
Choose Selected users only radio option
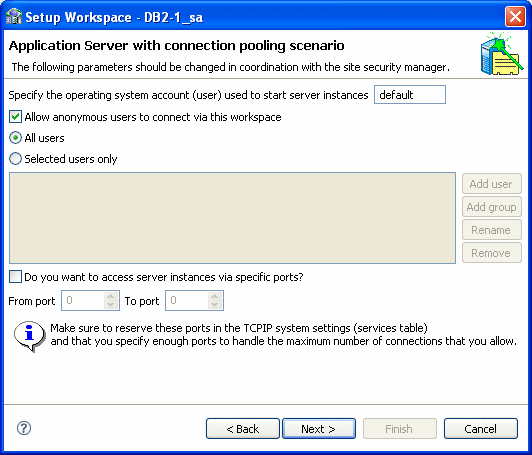15,159
